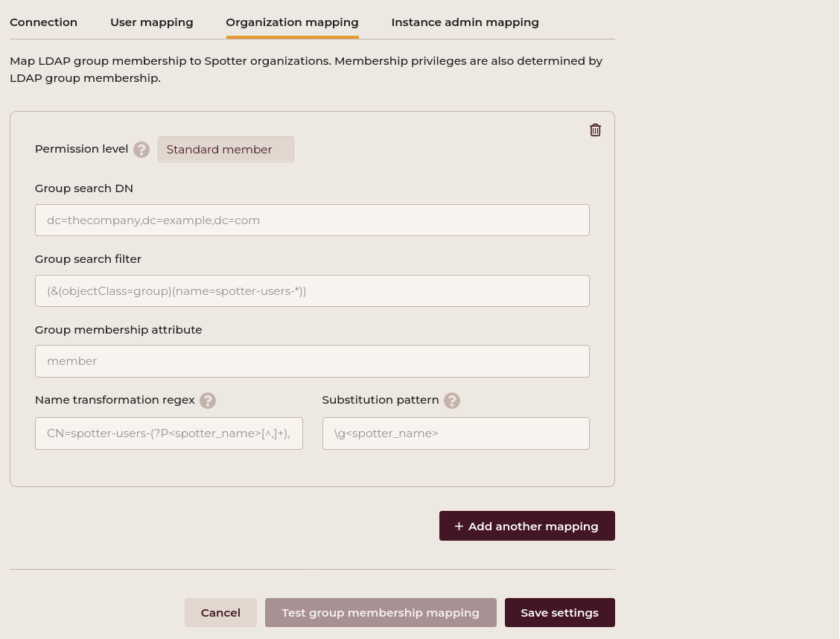The image size is (840, 639).
Task: Switch to the Connection tab
Action: 43,22
